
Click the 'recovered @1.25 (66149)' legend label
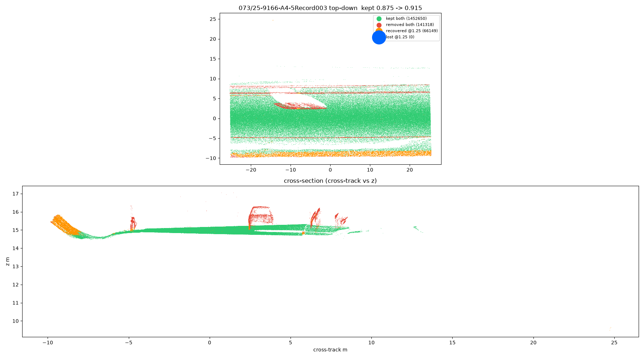[x=411, y=31]
